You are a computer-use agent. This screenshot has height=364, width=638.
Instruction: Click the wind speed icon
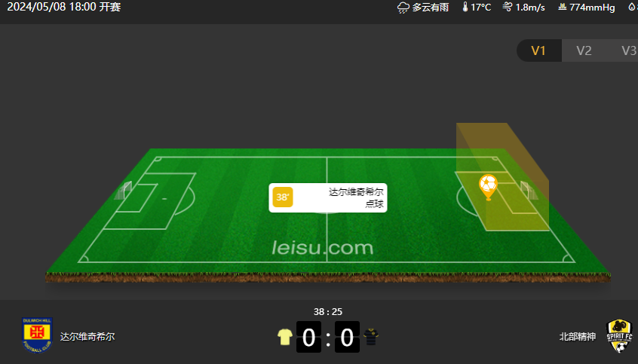pos(508,7)
